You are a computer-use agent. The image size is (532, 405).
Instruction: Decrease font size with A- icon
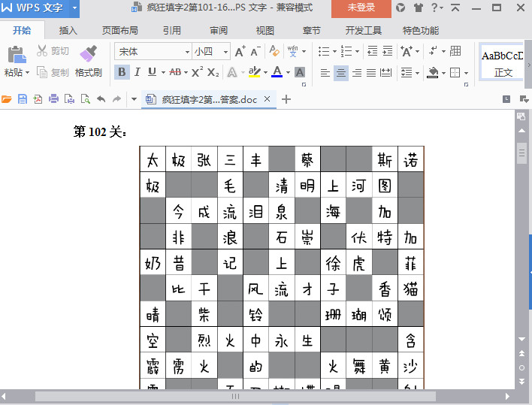click(x=255, y=52)
